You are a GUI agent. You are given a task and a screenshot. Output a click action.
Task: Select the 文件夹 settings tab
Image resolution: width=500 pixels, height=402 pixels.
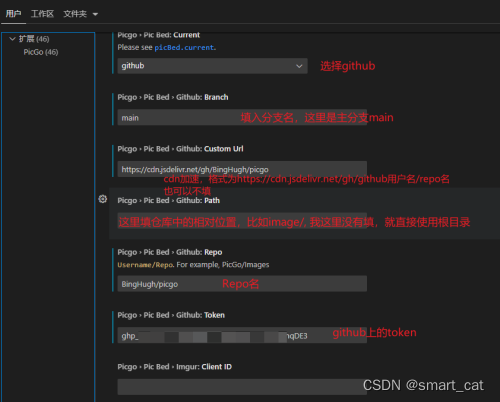[75, 14]
